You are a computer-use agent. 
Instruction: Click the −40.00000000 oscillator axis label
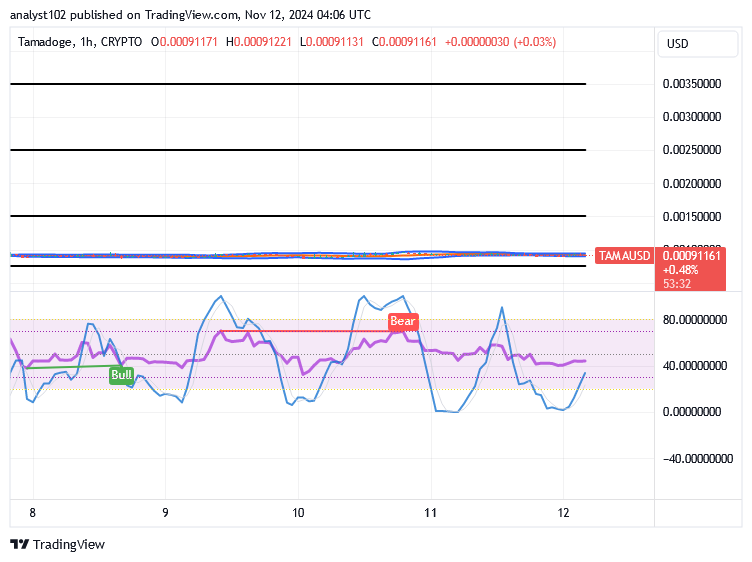coord(698,459)
